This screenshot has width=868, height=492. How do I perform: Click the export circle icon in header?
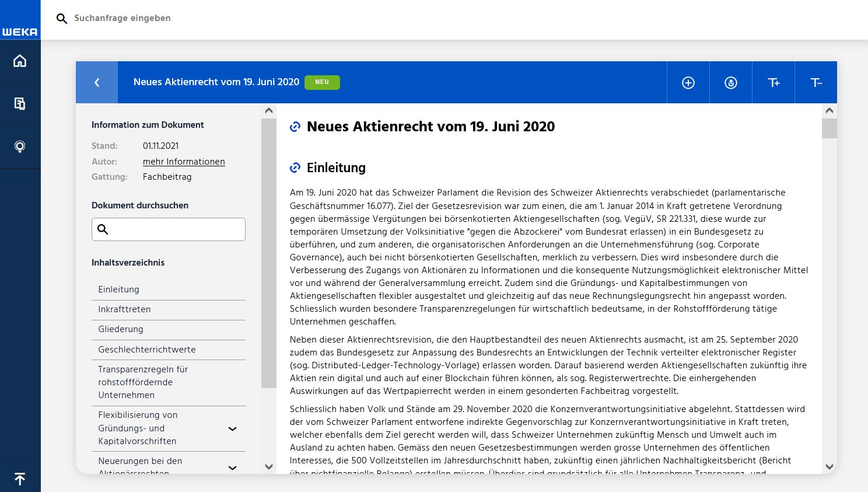point(731,83)
